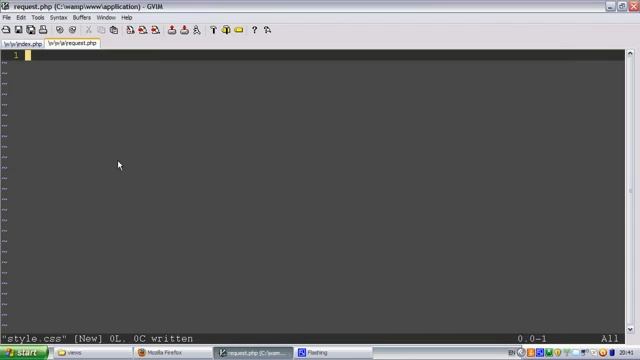Screen dimensions: 640x360
Task: Open the Help menu
Action: coord(127,18)
